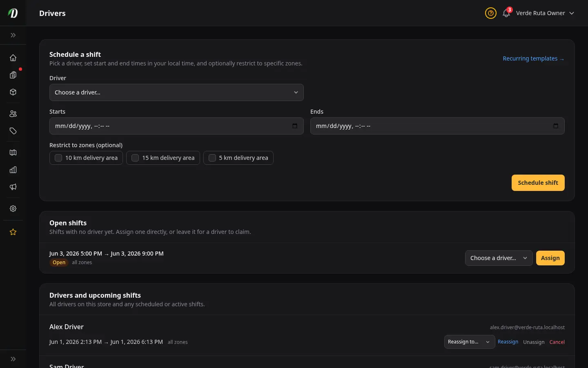Open the help question mark icon
This screenshot has width=588, height=368.
tap(491, 13)
